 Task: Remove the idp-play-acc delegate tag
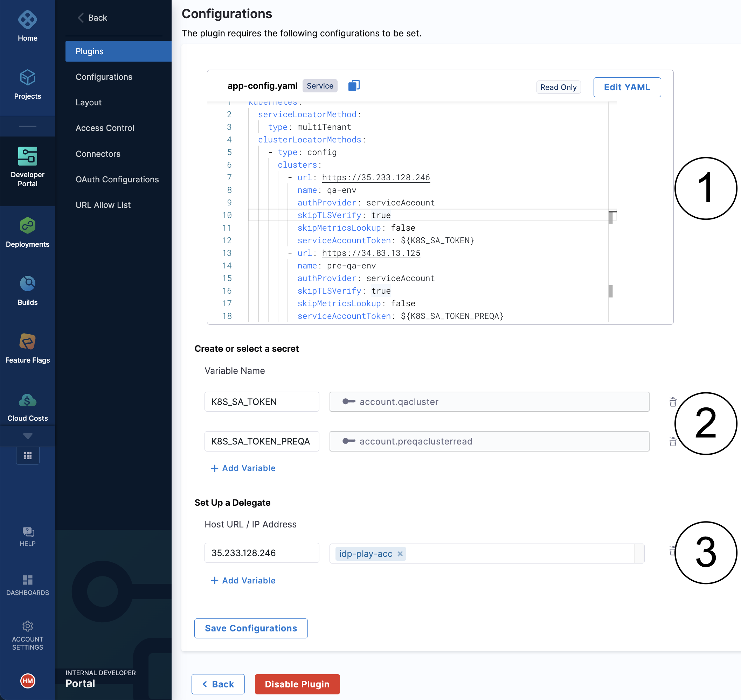click(400, 554)
